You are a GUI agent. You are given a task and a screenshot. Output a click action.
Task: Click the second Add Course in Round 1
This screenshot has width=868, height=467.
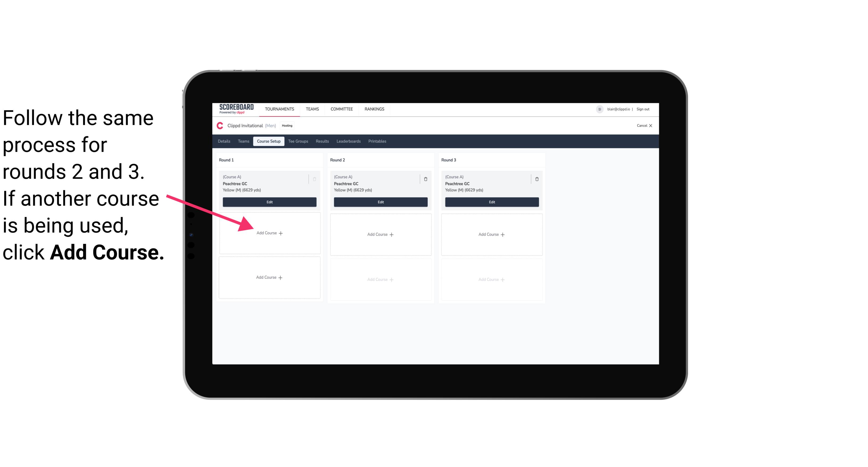tap(269, 277)
